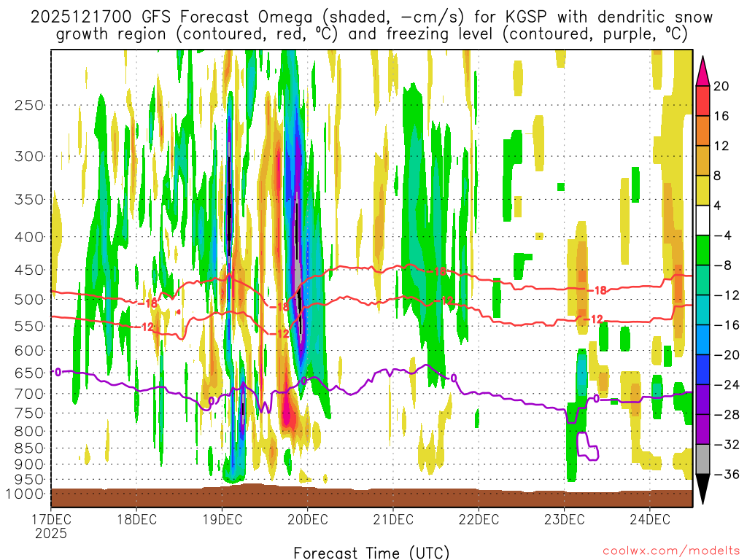Click the closed purple freezing-level loop near 850
Screen dimensions: 747x560
[x=587, y=446]
